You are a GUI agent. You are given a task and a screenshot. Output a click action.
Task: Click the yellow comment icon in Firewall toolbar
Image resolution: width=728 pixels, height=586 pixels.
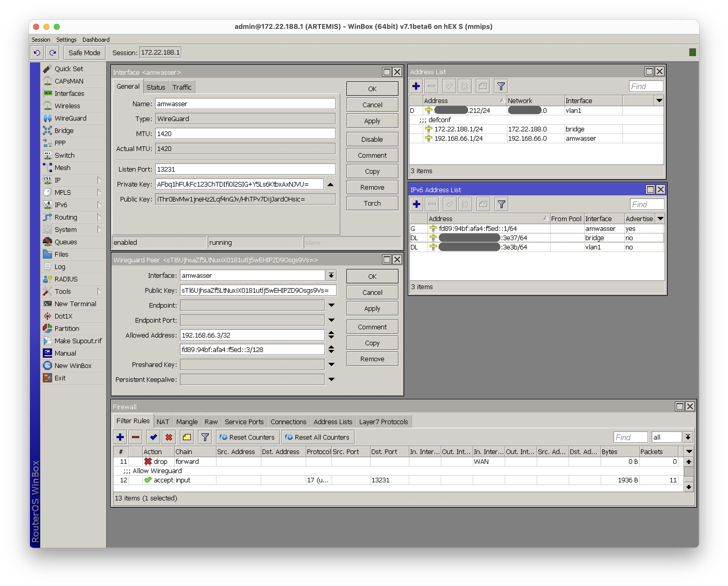coord(187,437)
